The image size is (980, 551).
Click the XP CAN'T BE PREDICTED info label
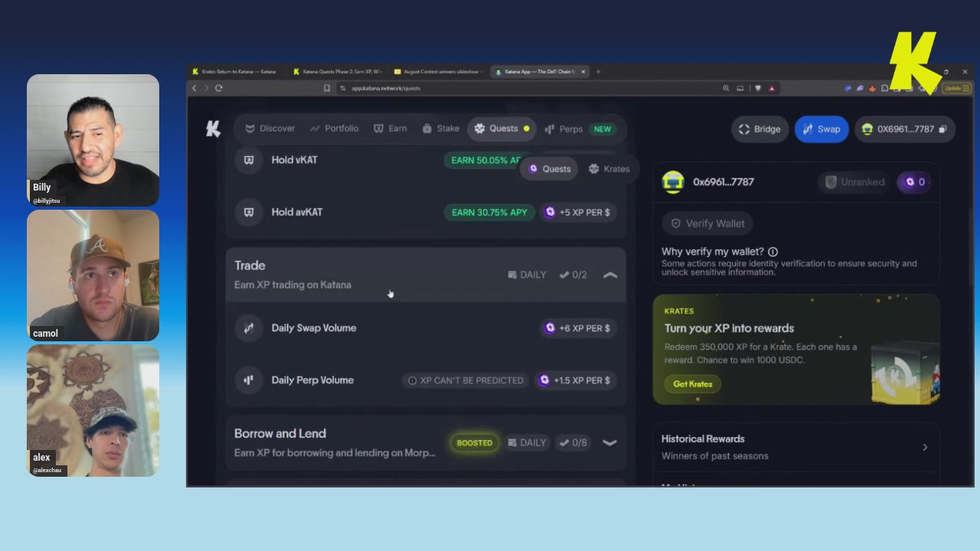pos(465,380)
